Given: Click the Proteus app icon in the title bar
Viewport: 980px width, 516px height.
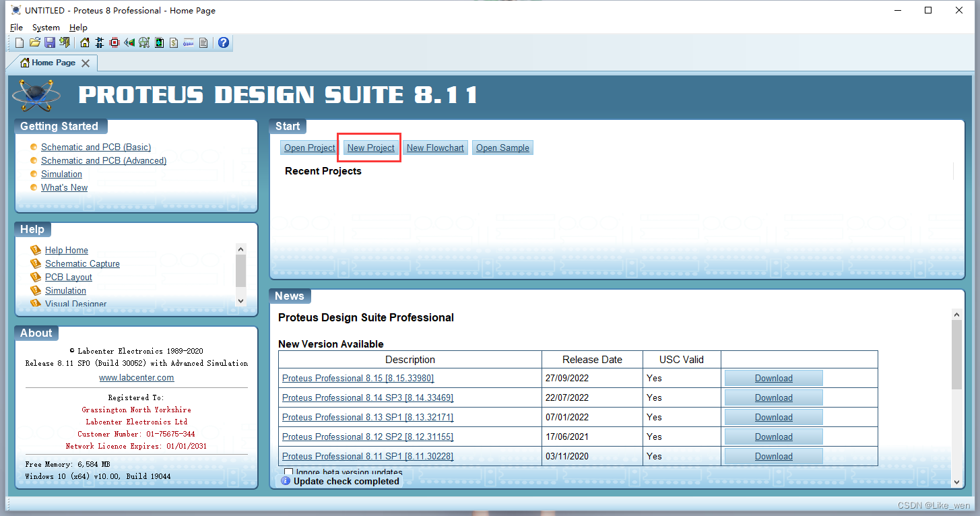Looking at the screenshot, I should 16,10.
